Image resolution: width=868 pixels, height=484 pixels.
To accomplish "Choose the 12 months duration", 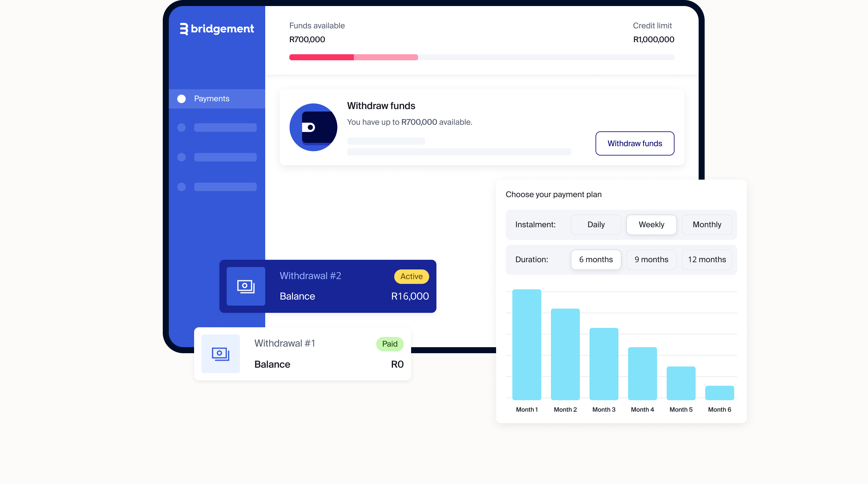I will point(706,259).
